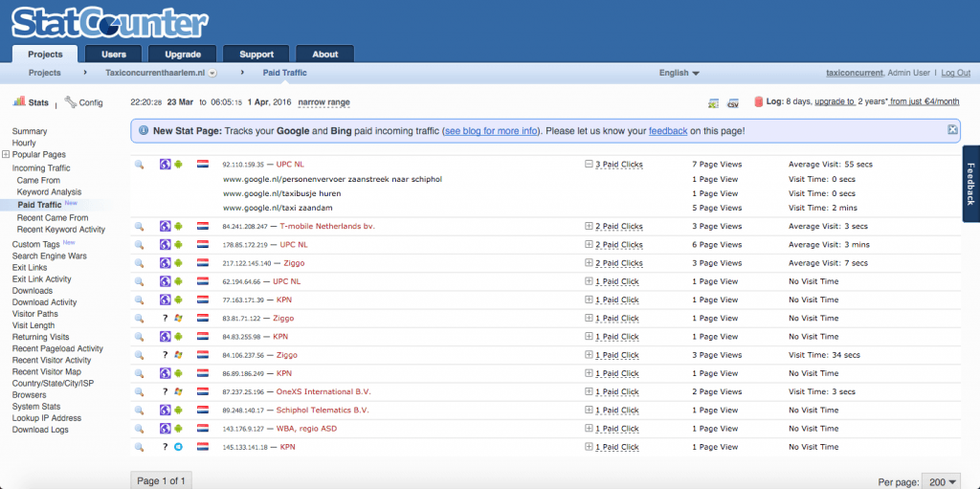Viewport: 980px width, 489px height.
Task: Select Custom Tags in sidebar
Action: [x=35, y=245]
